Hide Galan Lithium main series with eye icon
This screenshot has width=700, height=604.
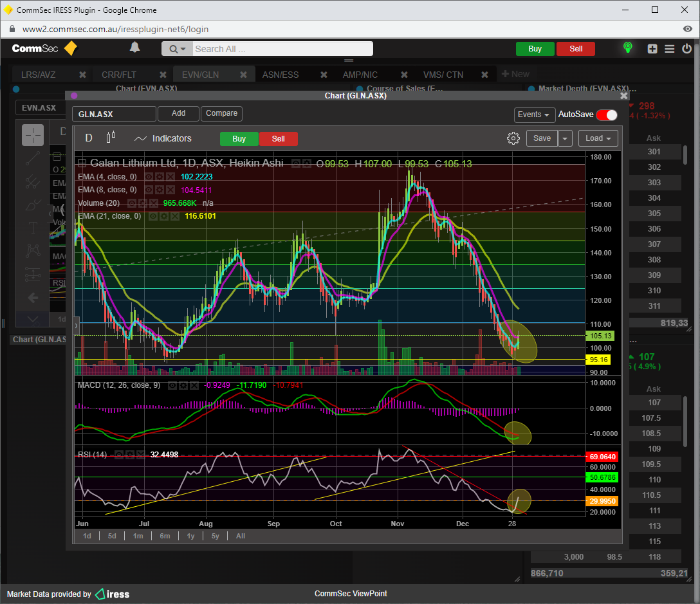295,164
